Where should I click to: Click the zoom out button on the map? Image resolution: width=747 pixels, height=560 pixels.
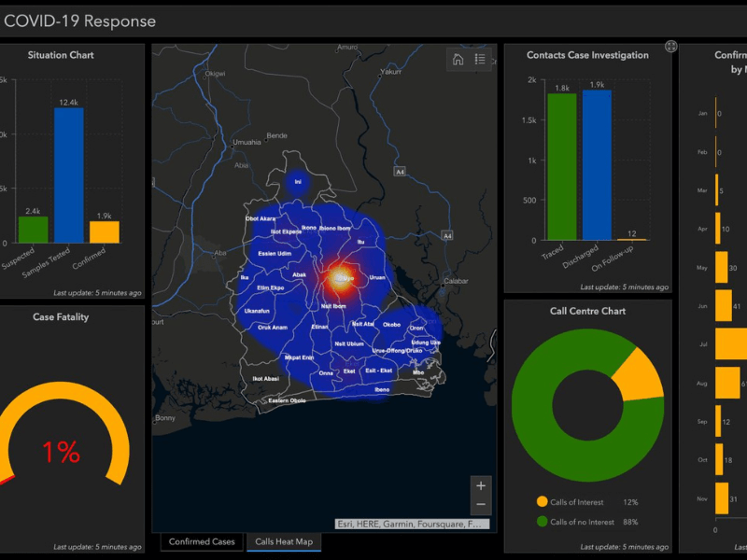(x=480, y=505)
